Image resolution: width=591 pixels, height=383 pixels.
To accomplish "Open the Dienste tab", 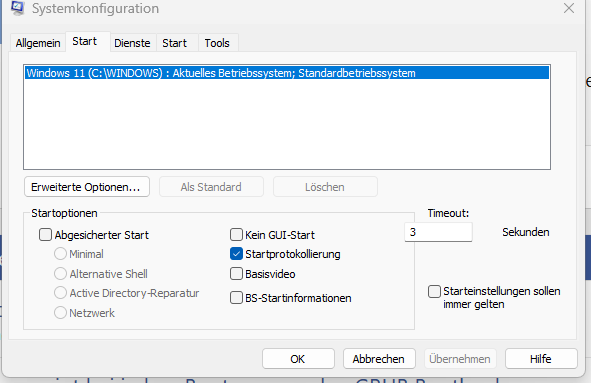I will click(x=132, y=43).
